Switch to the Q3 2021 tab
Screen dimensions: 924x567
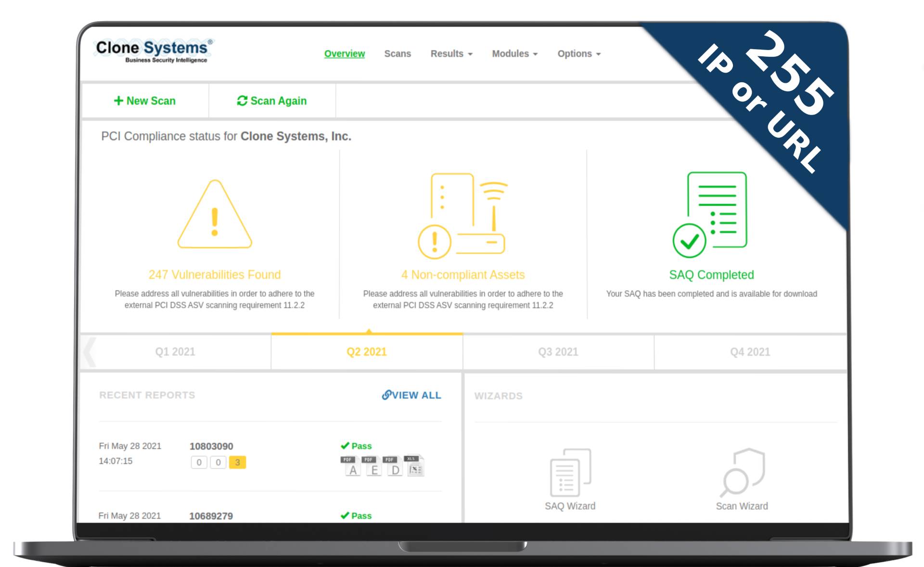tap(558, 352)
